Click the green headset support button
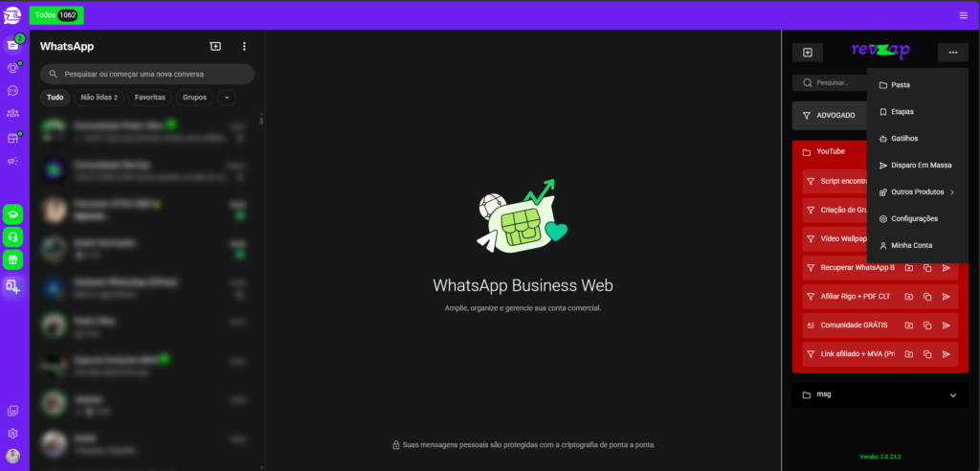The width and height of the screenshot is (980, 471). [x=13, y=237]
